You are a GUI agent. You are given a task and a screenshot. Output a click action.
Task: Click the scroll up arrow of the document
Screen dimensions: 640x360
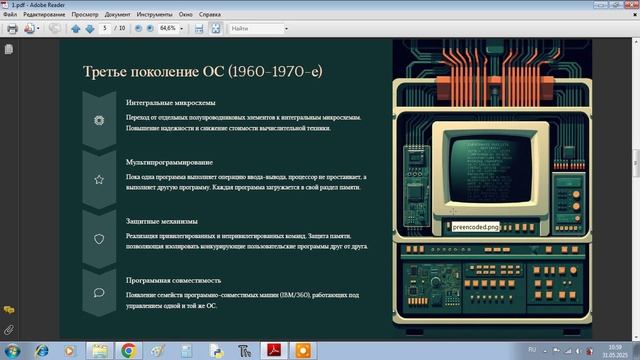click(636, 42)
